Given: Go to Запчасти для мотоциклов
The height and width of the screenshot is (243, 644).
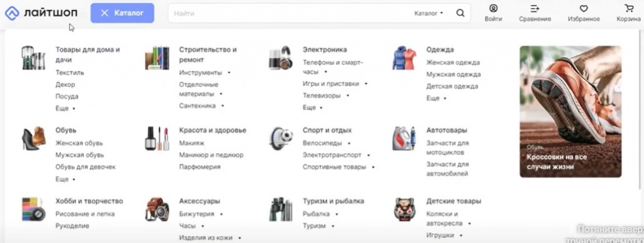Looking at the screenshot, I should pos(447,147).
